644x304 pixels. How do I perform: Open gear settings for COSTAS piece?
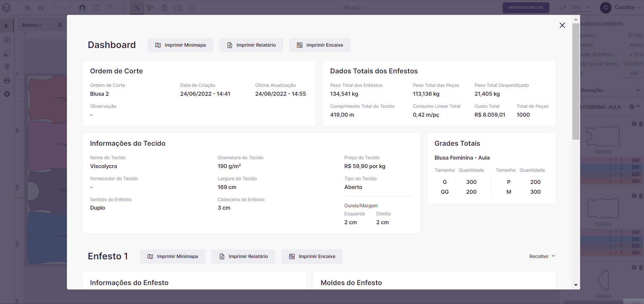(634, 196)
